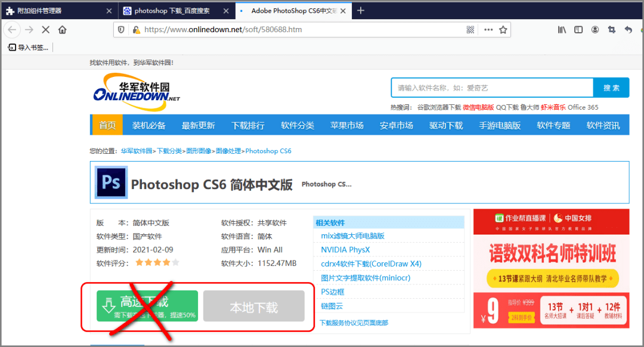Screen dimensions: 644x347
Task: Open related software mix滤镜大师电脑版
Action: [353, 236]
